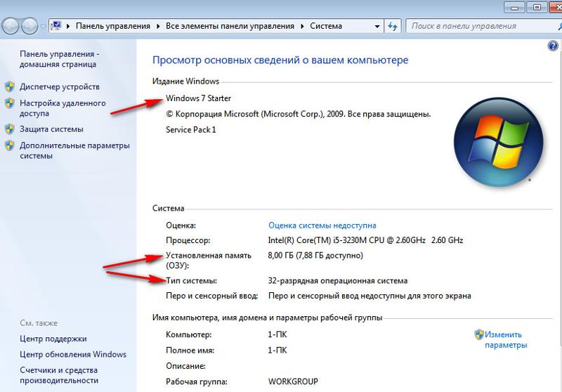Click shield icon next to Диспетчер устройств
This screenshot has width=562, height=392.
click(x=10, y=86)
